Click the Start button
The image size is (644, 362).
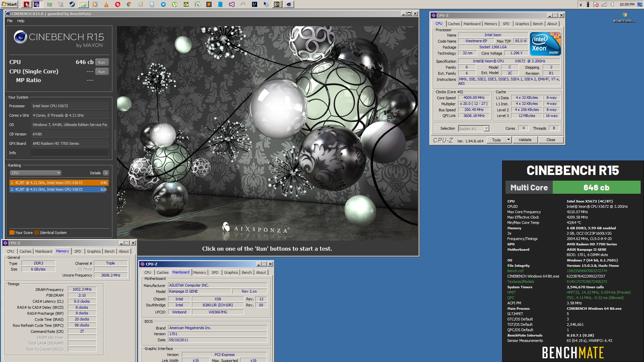9,4
